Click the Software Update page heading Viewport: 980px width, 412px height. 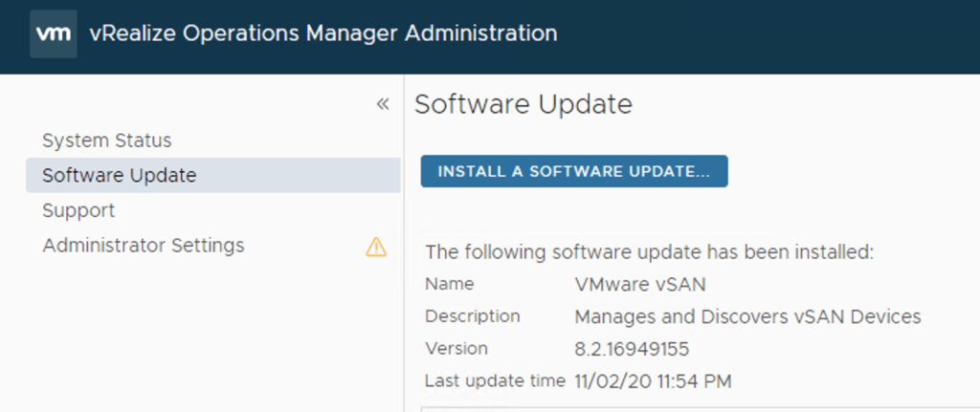(x=523, y=104)
